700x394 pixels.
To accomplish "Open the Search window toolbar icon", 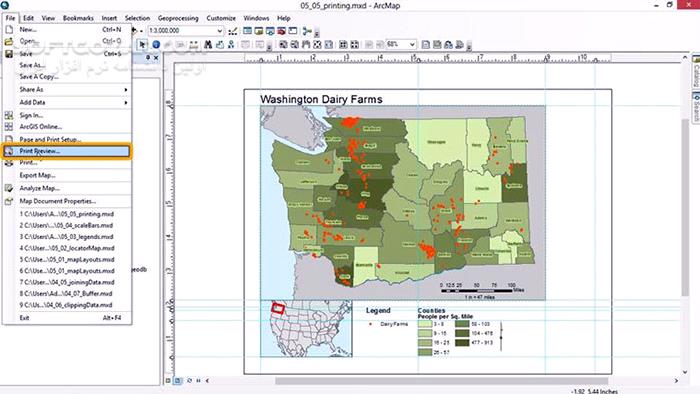I will pos(270,31).
